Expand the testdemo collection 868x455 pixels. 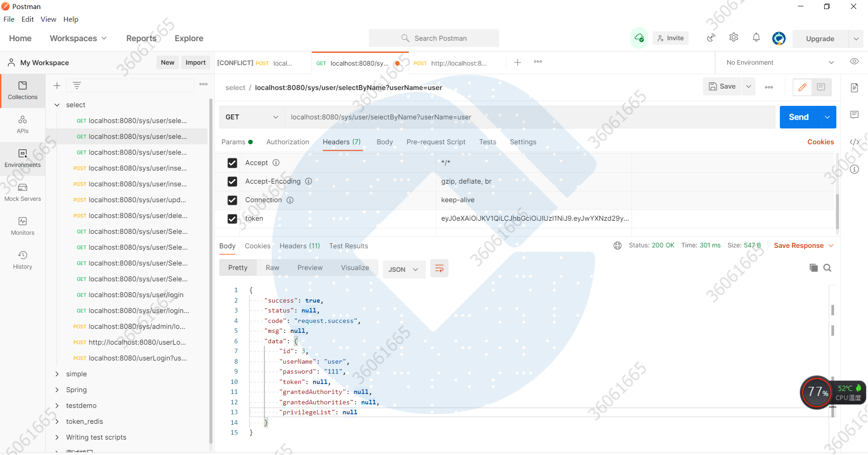point(57,406)
